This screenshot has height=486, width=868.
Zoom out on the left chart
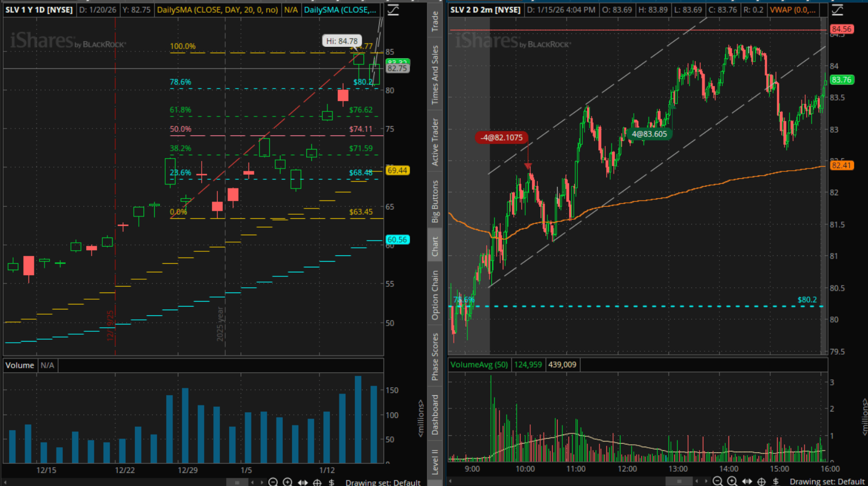(273, 482)
